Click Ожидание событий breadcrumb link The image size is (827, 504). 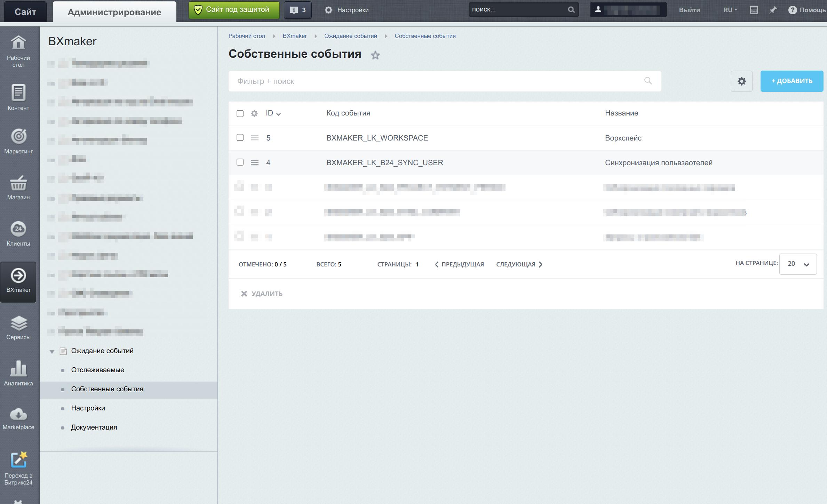point(350,36)
